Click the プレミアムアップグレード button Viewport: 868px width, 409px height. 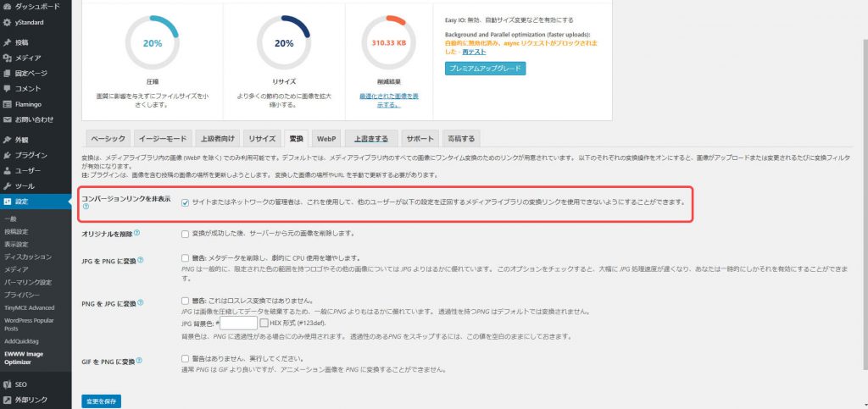(484, 68)
